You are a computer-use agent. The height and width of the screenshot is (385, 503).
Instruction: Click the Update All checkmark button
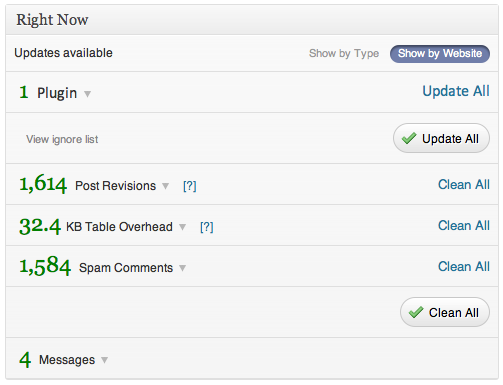tap(441, 138)
